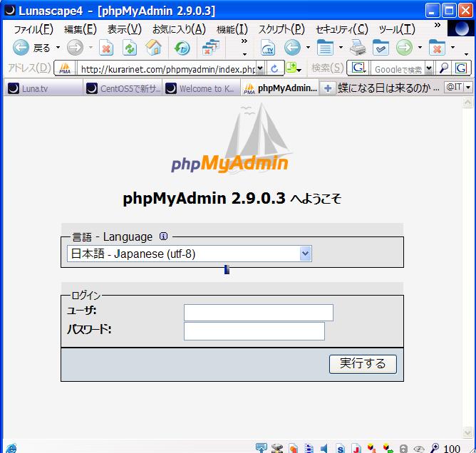Click the status bar lock security icon

(403, 449)
